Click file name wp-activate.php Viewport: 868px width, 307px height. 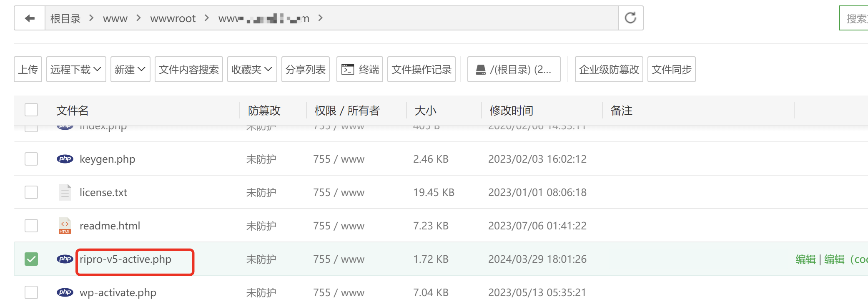coord(118,293)
